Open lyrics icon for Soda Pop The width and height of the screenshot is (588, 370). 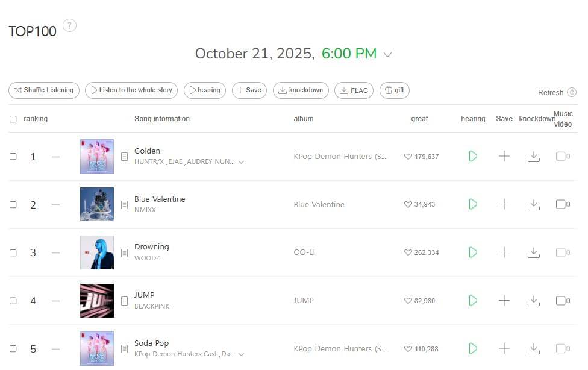pyautogui.click(x=125, y=349)
